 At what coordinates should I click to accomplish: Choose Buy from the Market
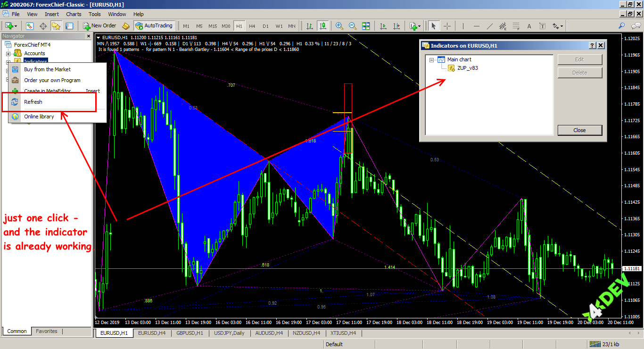(57, 69)
